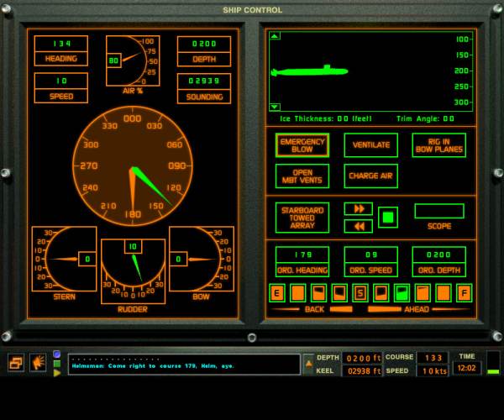
Task: Click the status bar depth 0200 ft
Action: click(363, 358)
